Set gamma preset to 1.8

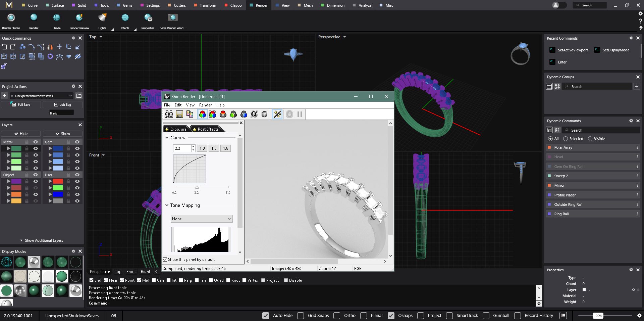pyautogui.click(x=226, y=148)
